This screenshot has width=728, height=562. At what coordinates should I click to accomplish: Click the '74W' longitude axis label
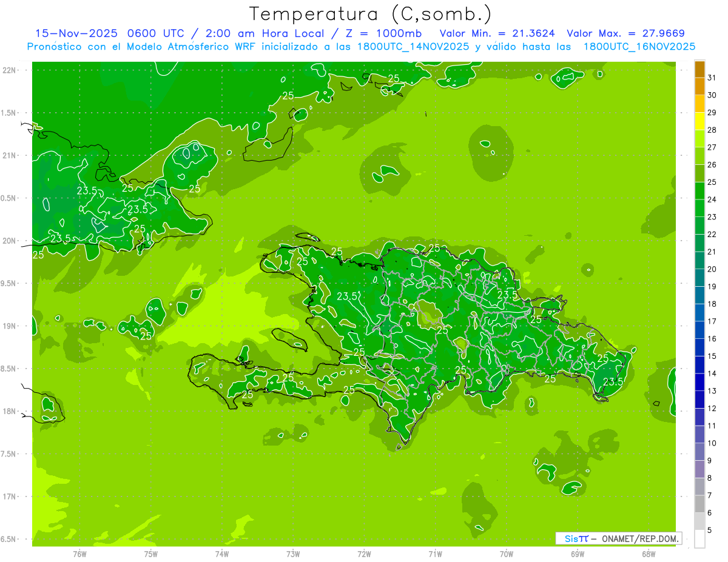click(x=222, y=554)
